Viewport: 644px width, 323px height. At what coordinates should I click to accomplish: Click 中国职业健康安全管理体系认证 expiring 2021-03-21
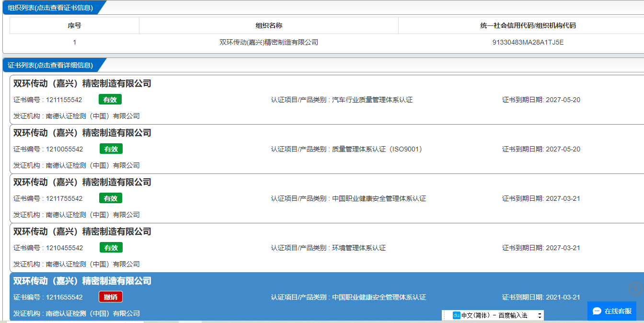click(379, 298)
